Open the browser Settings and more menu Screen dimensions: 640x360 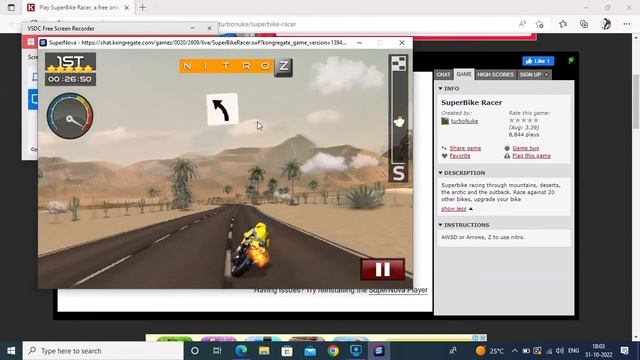click(x=627, y=24)
